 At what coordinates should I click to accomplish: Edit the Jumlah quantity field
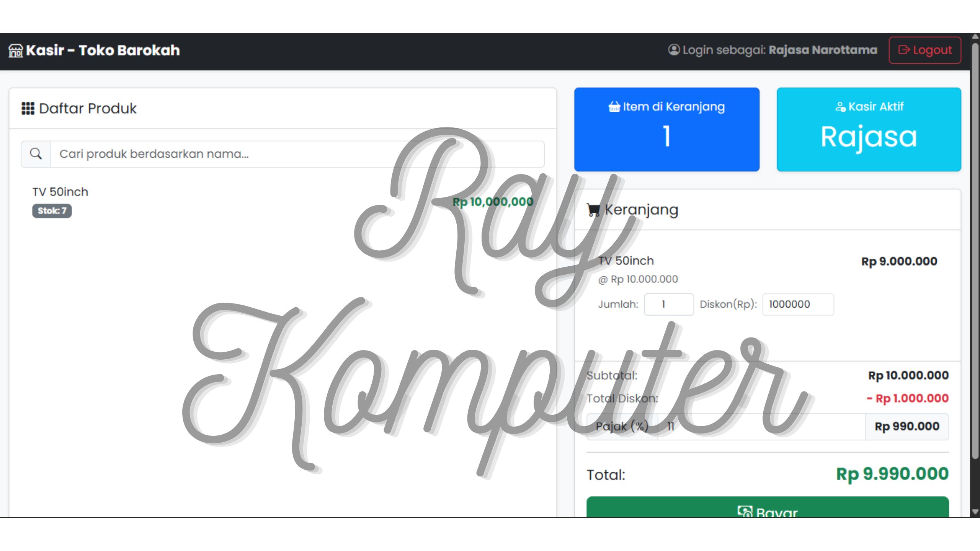click(669, 305)
